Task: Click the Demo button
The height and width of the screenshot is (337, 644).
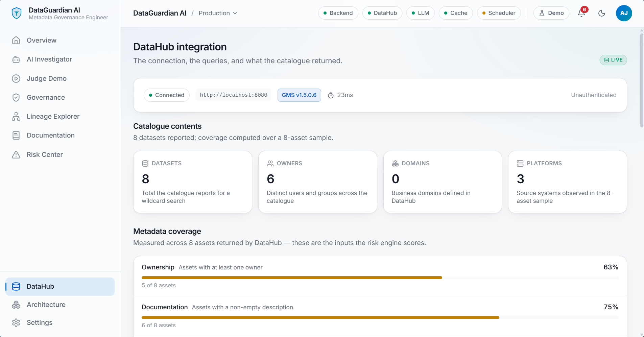Action: pos(551,13)
